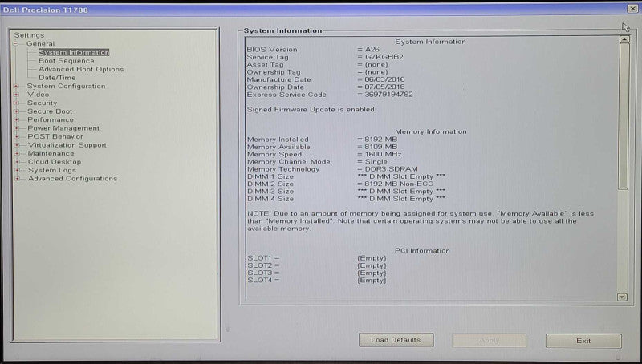Viewport: 642px width, 364px height.
Task: Expand the Virtualization Support node
Action: tap(17, 145)
